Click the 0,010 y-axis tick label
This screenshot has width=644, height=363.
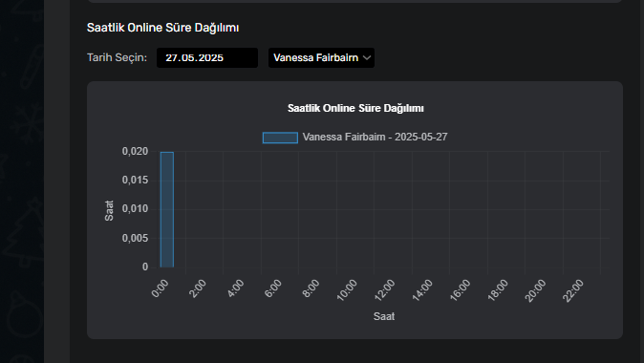click(x=135, y=209)
